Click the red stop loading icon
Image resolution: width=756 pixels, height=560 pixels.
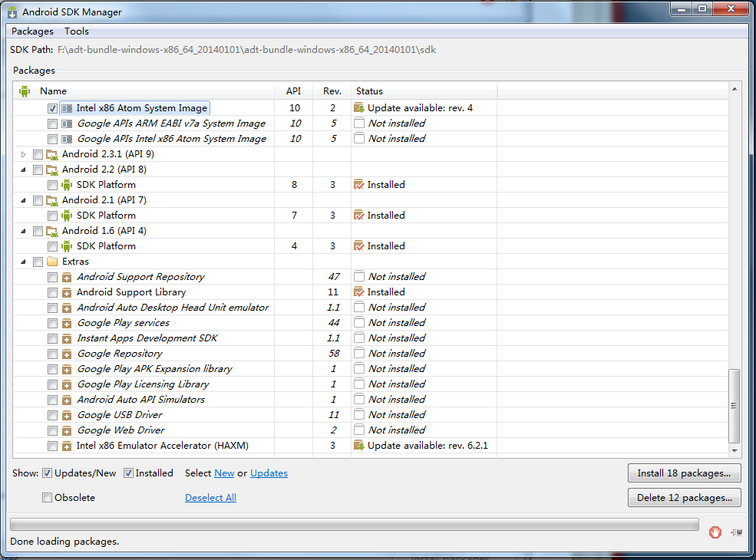pos(715,532)
